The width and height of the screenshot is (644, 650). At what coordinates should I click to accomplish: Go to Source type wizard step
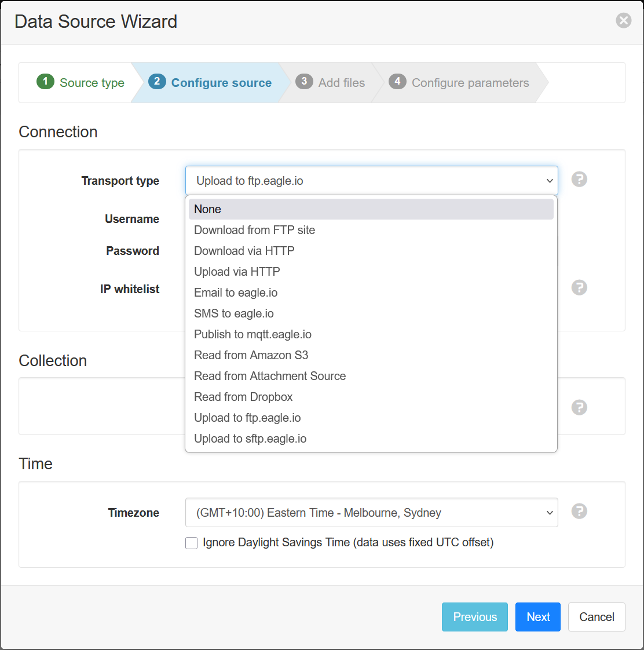(81, 83)
